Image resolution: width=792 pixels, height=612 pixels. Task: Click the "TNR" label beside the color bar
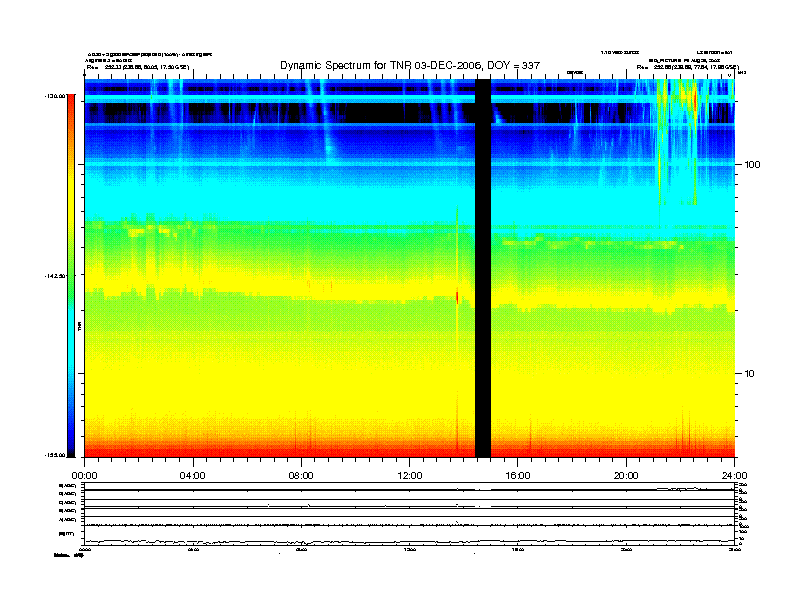point(79,327)
